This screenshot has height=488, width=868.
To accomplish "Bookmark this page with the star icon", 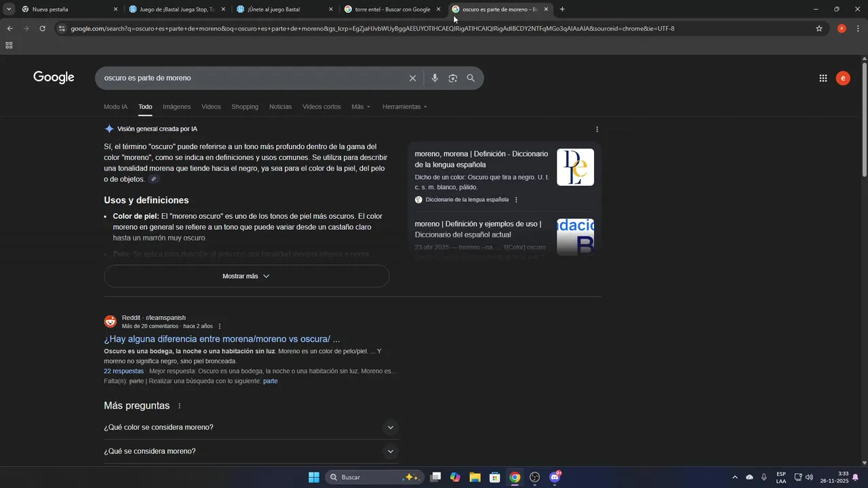I will coord(819,28).
